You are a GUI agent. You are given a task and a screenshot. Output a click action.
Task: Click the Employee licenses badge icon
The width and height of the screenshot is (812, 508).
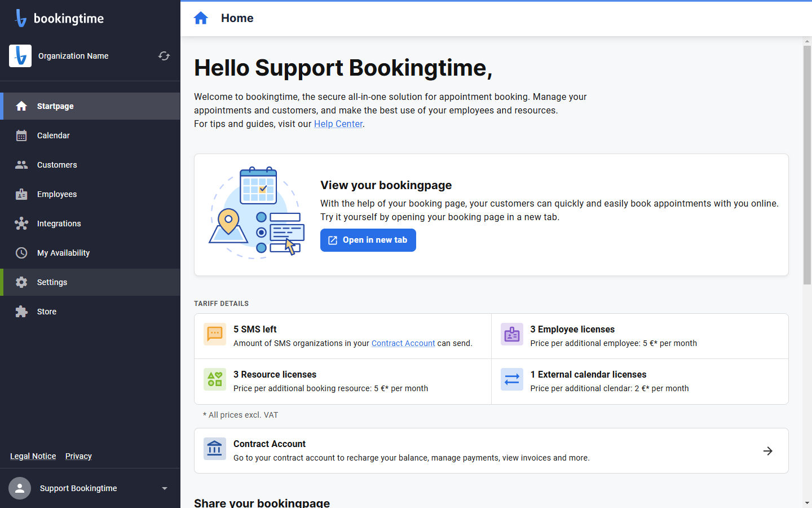click(512, 334)
